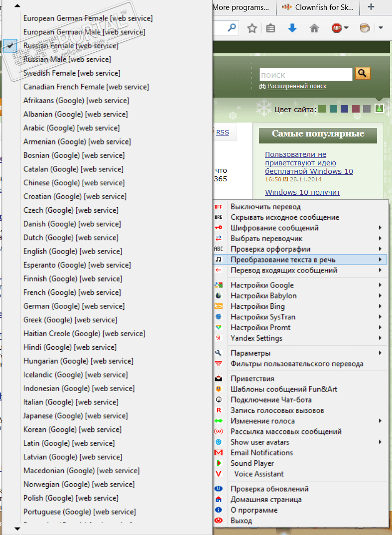The width and height of the screenshot is (392, 535).
Task: Pick the dark blue site color swatch
Action: click(345, 109)
